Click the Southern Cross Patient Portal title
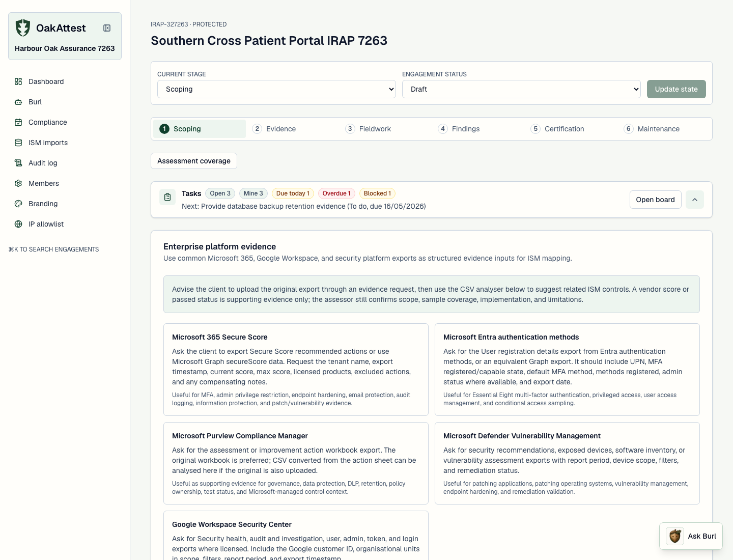This screenshot has height=560, width=733. click(269, 41)
